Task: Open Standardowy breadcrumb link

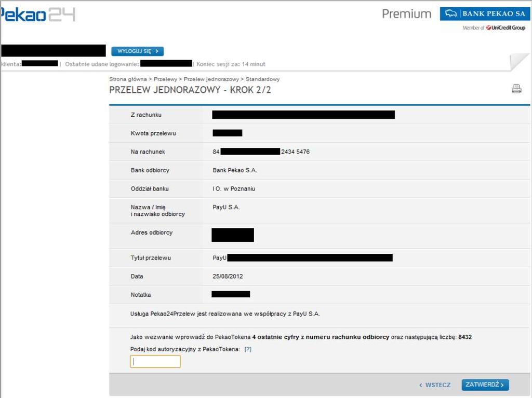Action: 262,79
